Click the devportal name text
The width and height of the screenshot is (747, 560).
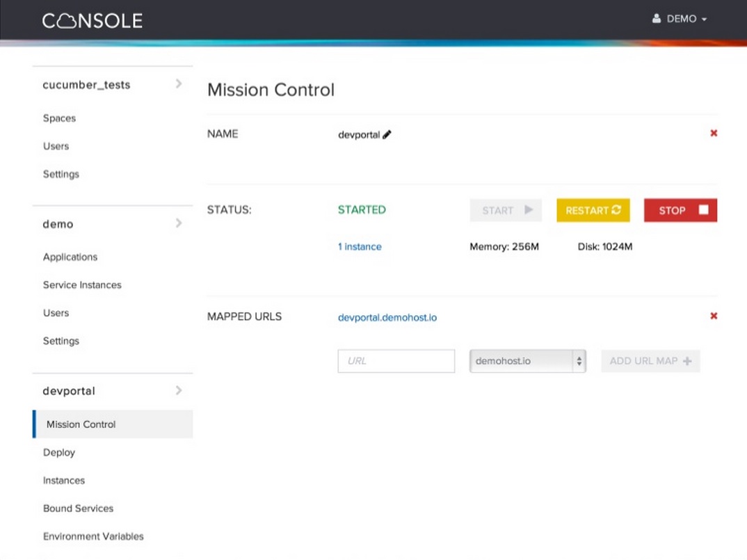pyautogui.click(x=359, y=135)
